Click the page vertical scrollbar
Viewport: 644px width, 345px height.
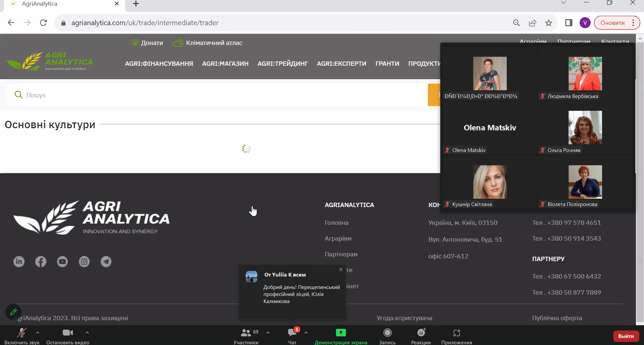pos(640,168)
